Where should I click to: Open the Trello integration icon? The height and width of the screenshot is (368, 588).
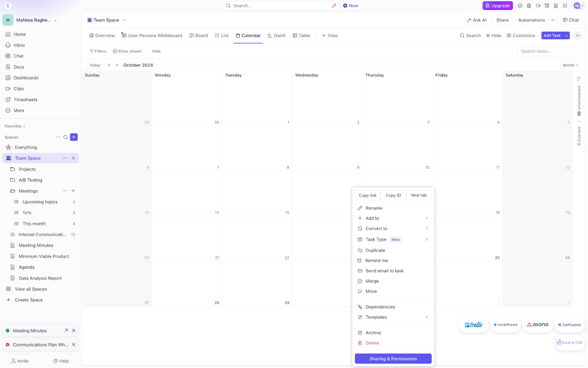[473, 325]
